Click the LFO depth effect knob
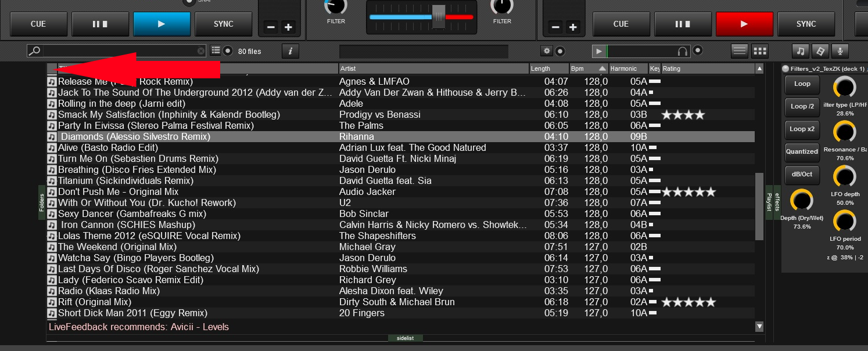This screenshot has height=351, width=868. click(x=845, y=176)
